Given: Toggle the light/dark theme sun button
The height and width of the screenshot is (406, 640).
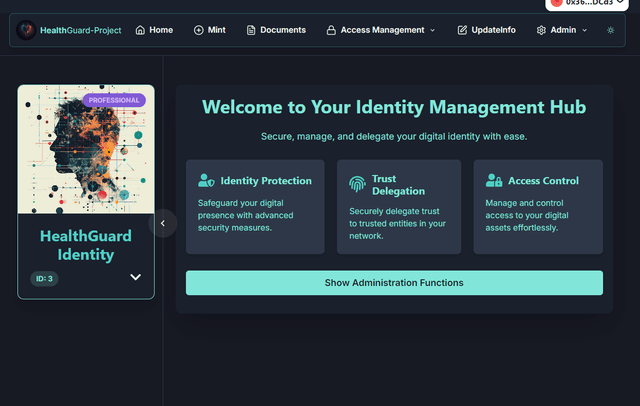Looking at the screenshot, I should [611, 30].
